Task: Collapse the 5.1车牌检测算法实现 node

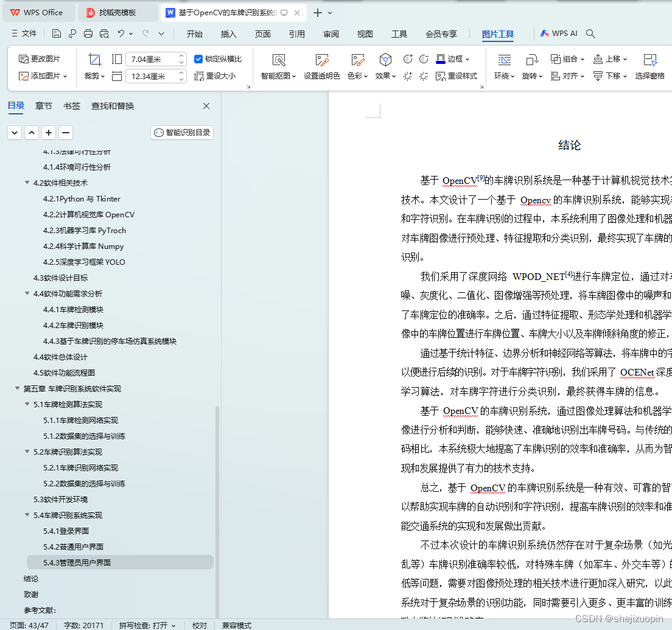Action: 27,404
